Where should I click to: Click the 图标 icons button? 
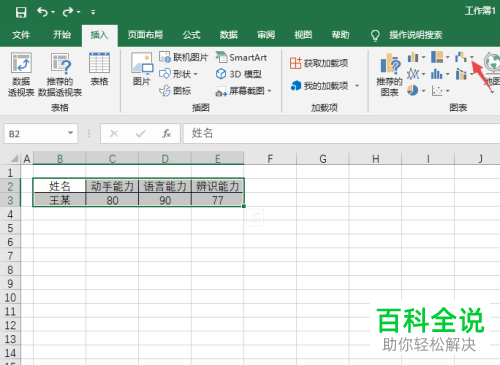pyautogui.click(x=175, y=90)
